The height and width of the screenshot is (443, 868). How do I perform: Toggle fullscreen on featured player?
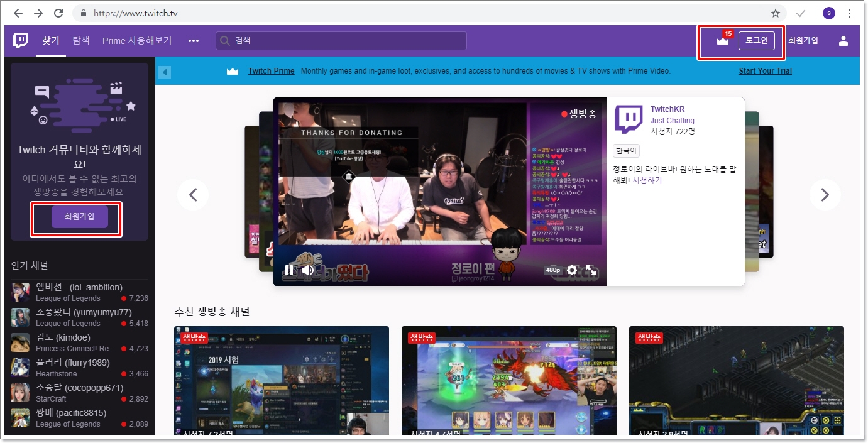[x=591, y=270]
